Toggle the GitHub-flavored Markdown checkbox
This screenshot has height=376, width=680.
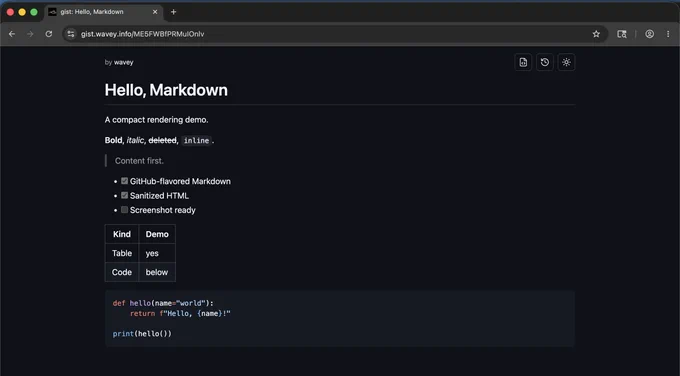click(124, 181)
